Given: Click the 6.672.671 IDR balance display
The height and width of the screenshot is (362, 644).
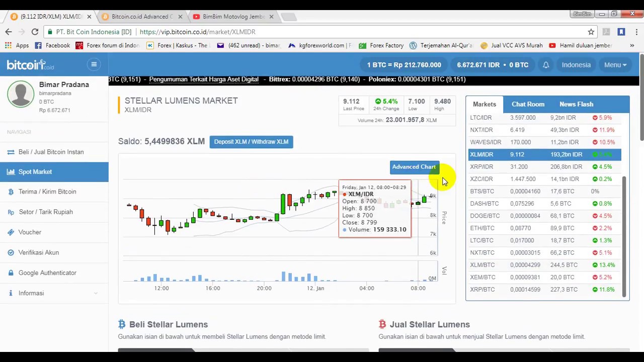Looking at the screenshot, I should (493, 65).
